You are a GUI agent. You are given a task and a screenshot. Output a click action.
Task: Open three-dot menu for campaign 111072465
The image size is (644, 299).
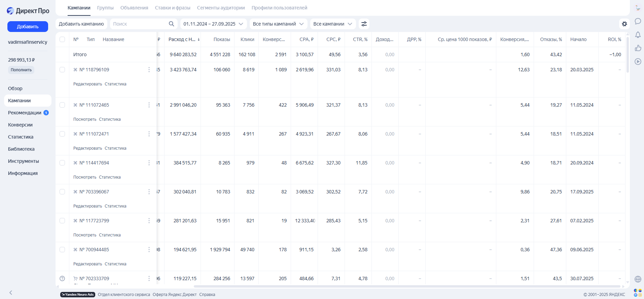click(149, 105)
